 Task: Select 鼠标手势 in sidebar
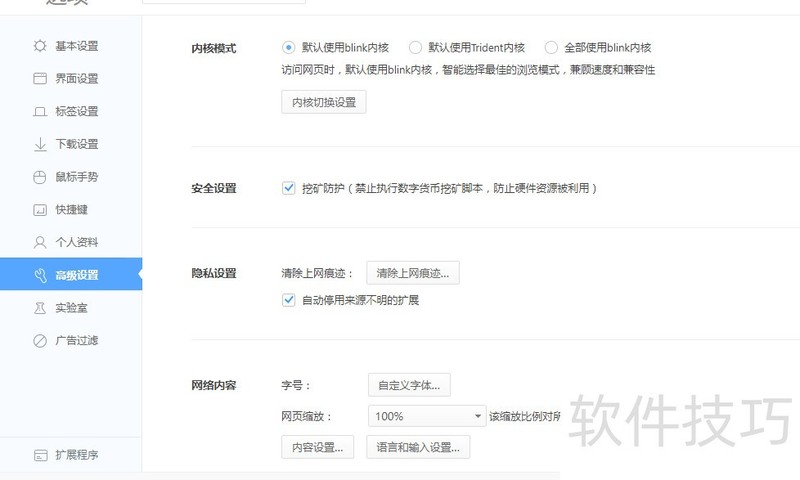[77, 177]
